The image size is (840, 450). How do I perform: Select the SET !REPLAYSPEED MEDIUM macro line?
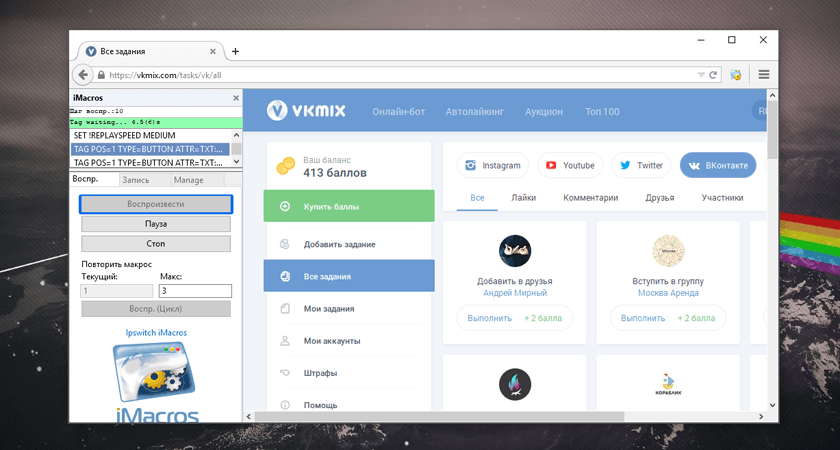(x=150, y=136)
